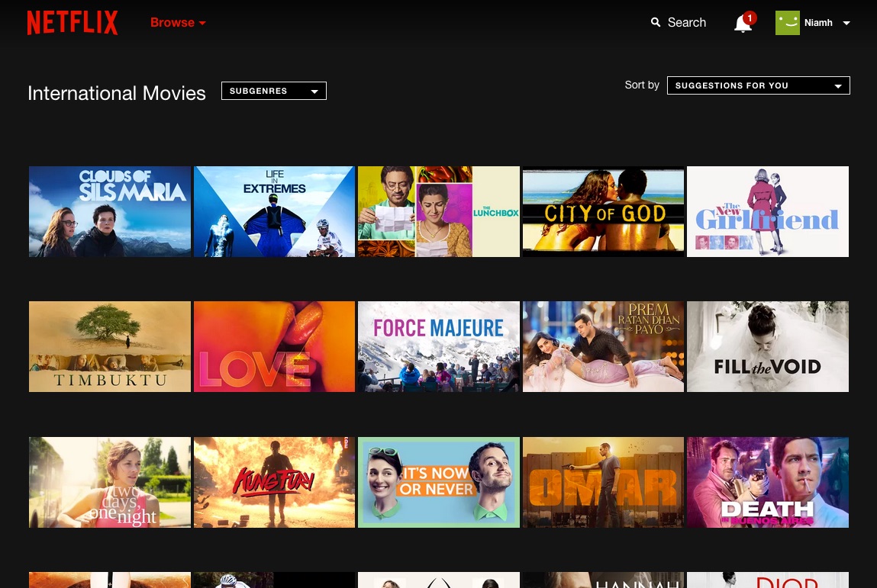Click the Niamh profile name
877x588 pixels.
point(818,23)
